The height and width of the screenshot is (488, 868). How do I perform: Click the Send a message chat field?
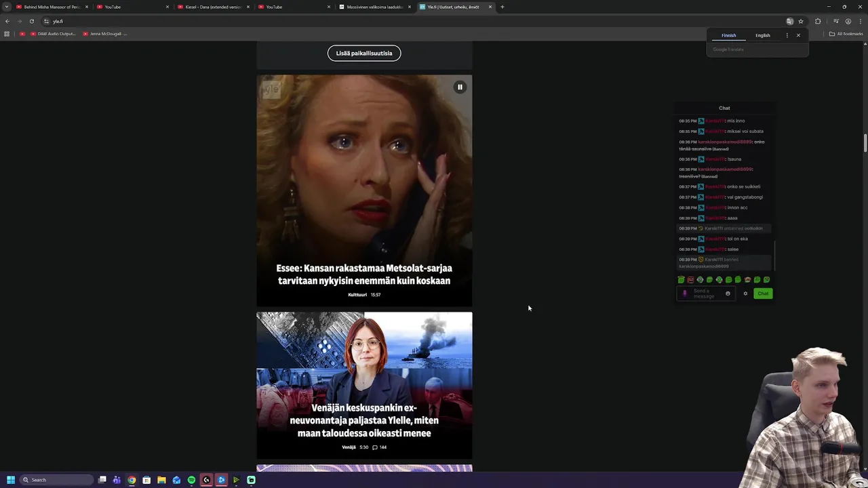point(707,293)
